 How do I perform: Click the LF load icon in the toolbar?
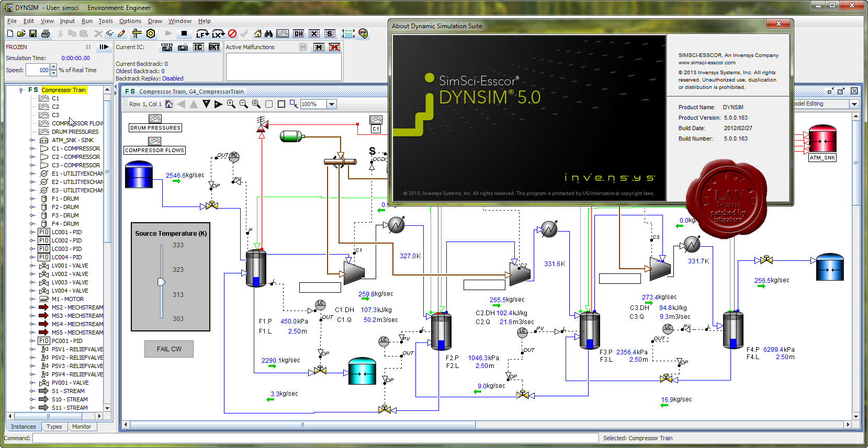tap(202, 33)
